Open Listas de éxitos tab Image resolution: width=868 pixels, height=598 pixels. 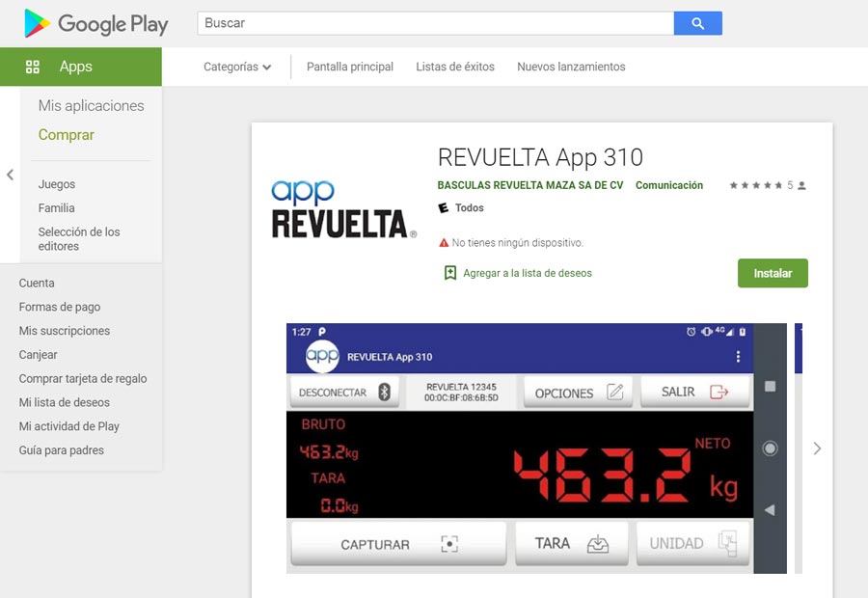(455, 67)
